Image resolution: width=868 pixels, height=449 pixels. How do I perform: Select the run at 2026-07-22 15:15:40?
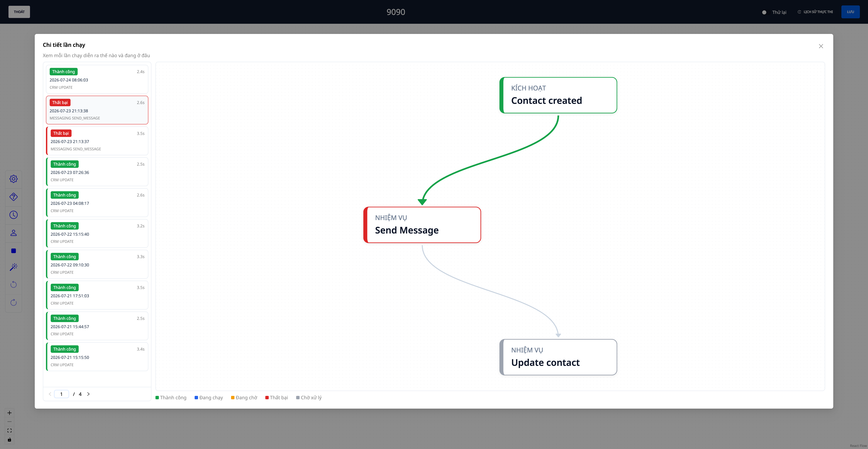[x=97, y=233]
